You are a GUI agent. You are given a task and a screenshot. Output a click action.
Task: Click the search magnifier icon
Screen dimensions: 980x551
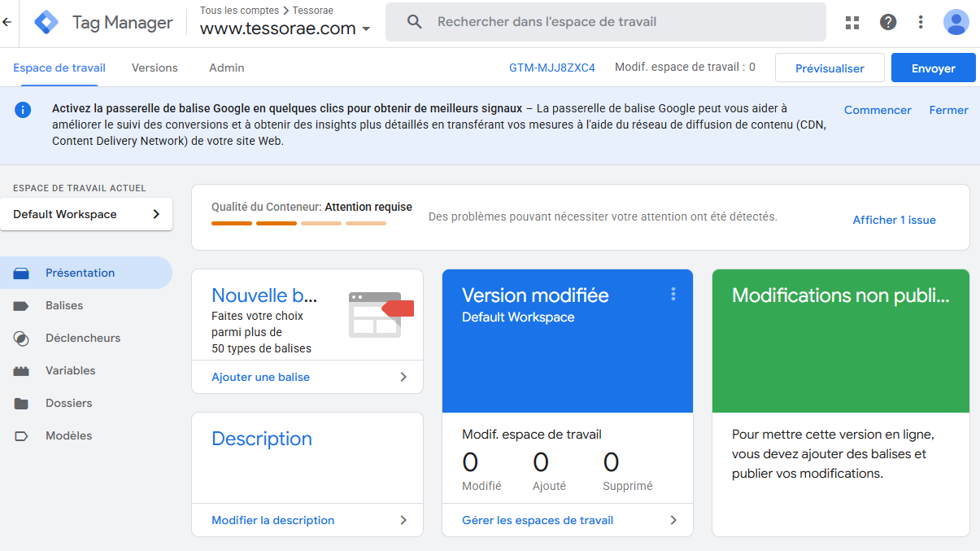tap(415, 22)
